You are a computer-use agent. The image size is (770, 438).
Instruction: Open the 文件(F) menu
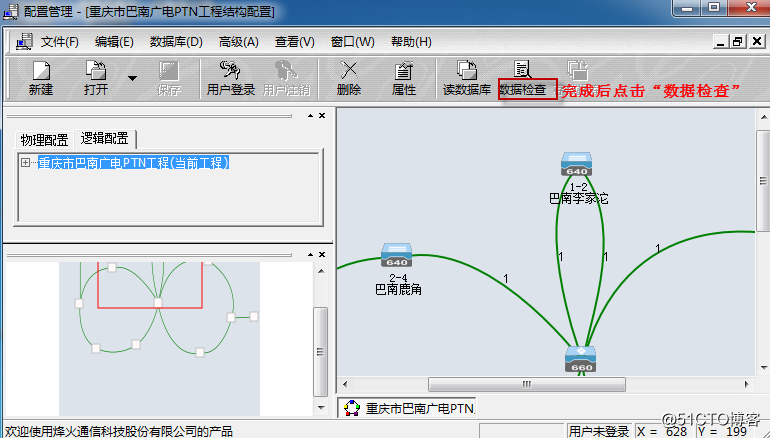pos(59,42)
